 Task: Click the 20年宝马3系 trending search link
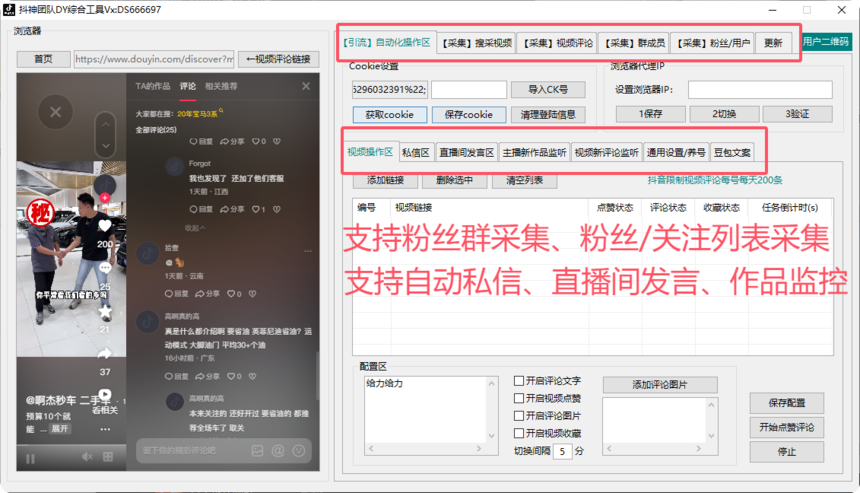tap(197, 114)
